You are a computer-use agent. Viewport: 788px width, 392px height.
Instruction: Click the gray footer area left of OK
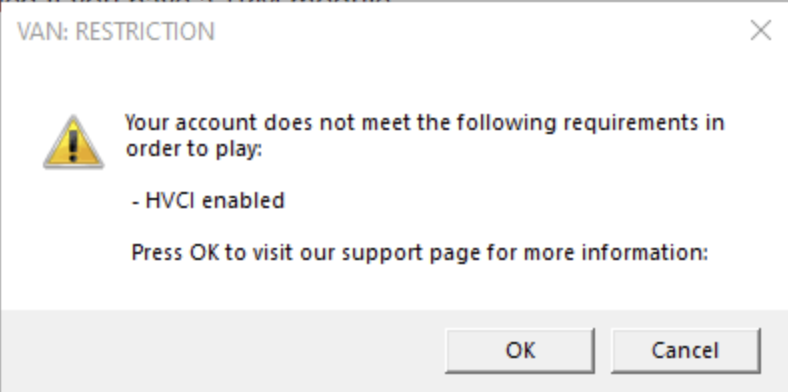click(221, 351)
